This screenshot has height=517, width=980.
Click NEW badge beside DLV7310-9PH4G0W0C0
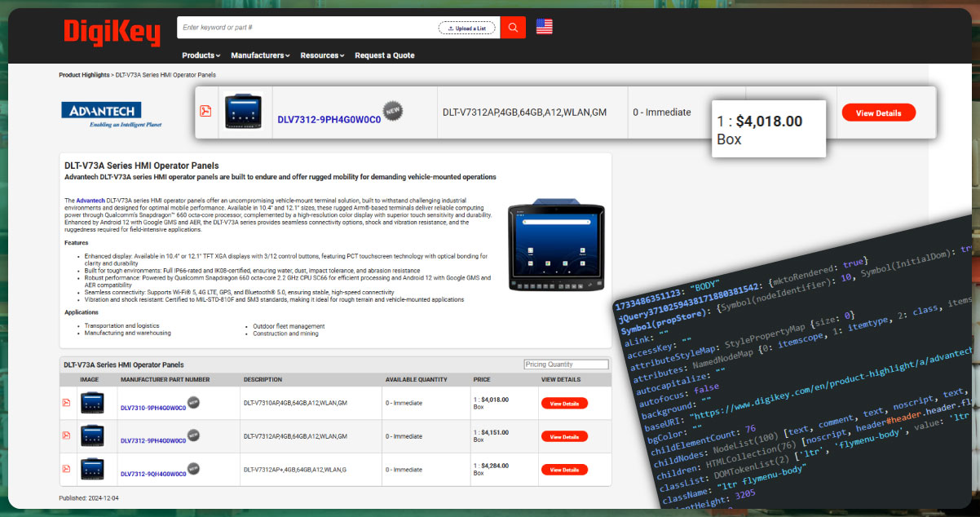[193, 402]
